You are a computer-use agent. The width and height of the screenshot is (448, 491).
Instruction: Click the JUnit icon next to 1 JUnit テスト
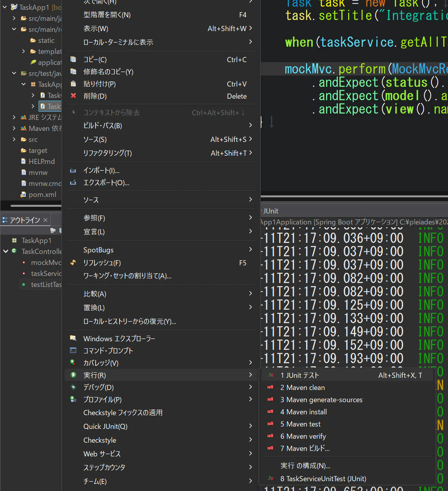271,375
